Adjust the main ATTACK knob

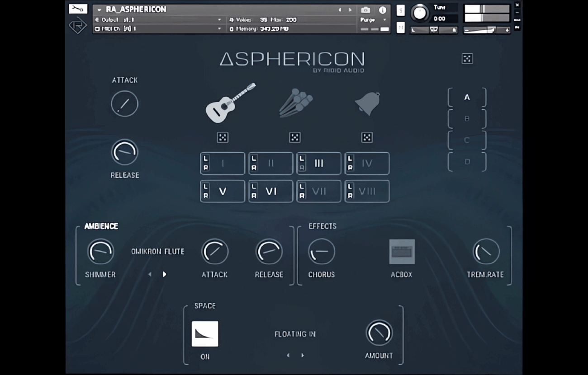[124, 103]
